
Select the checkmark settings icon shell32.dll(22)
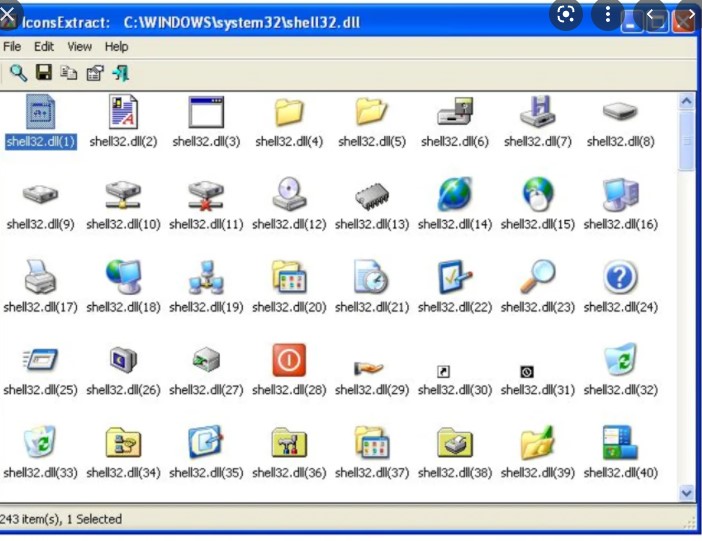(x=455, y=277)
